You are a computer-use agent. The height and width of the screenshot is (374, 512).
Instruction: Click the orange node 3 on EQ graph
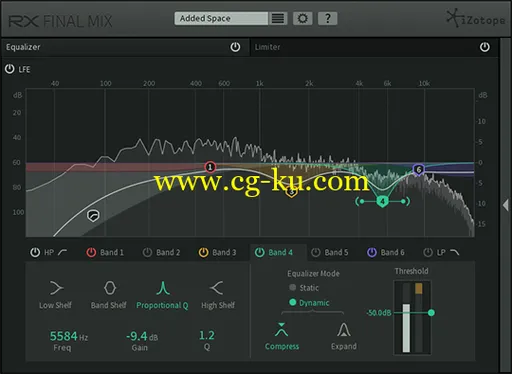[x=291, y=192]
